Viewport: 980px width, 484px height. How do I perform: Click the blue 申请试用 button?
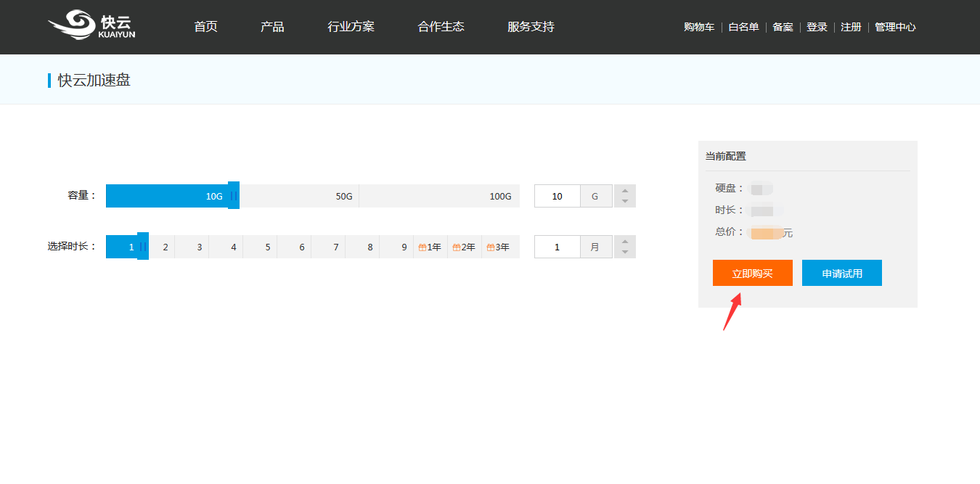point(842,274)
